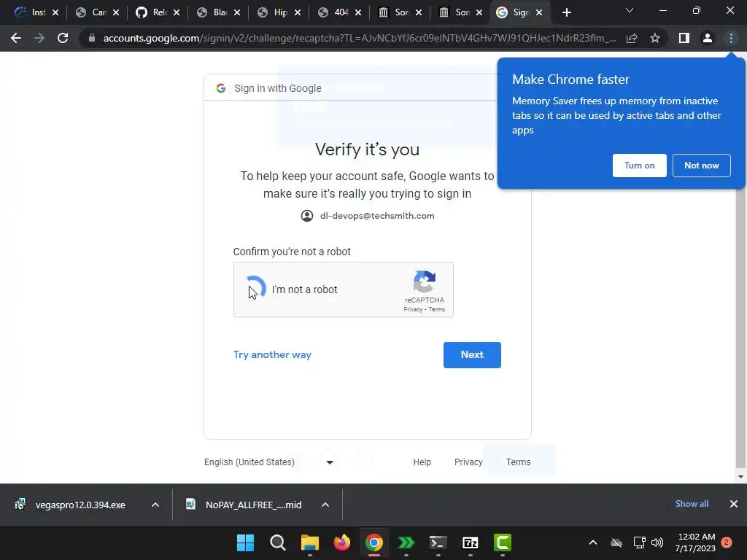Open the footer Terms link
Viewport: 747px width, 560px height.
click(519, 462)
